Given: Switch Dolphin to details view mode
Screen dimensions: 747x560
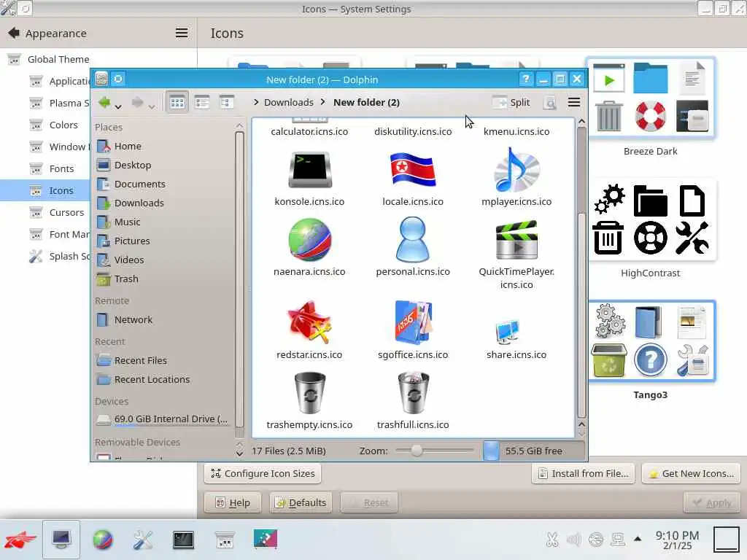Looking at the screenshot, I should [x=226, y=102].
